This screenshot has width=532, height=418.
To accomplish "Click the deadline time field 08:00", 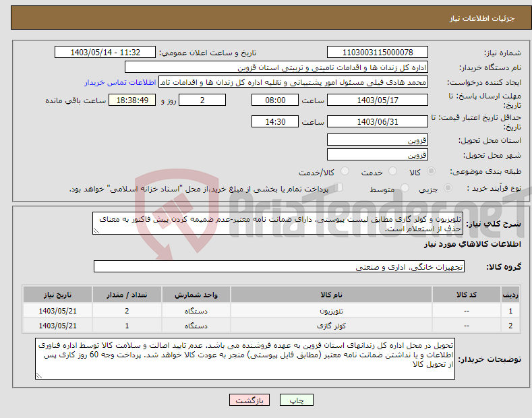I will [275, 100].
